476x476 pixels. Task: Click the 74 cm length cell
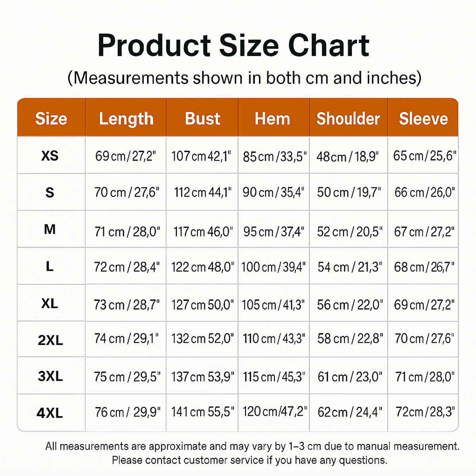click(x=127, y=338)
